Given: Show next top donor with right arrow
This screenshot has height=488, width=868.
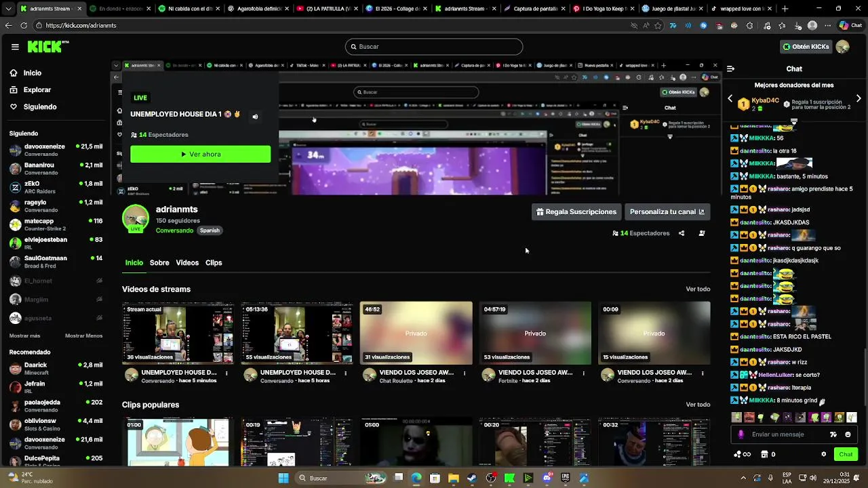Looking at the screenshot, I should 859,99.
